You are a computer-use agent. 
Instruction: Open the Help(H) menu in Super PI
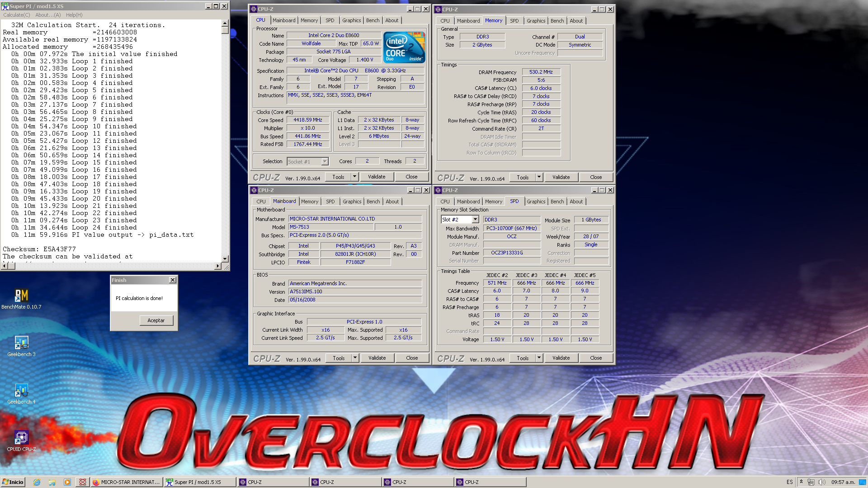click(74, 15)
